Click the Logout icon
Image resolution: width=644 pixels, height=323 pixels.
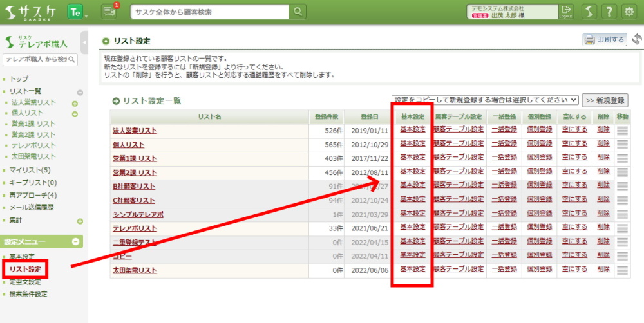pos(566,11)
